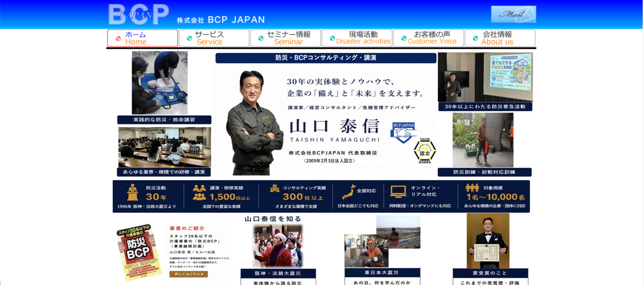
Task: Click the 詳しくはこちら button
Action: click(189, 274)
